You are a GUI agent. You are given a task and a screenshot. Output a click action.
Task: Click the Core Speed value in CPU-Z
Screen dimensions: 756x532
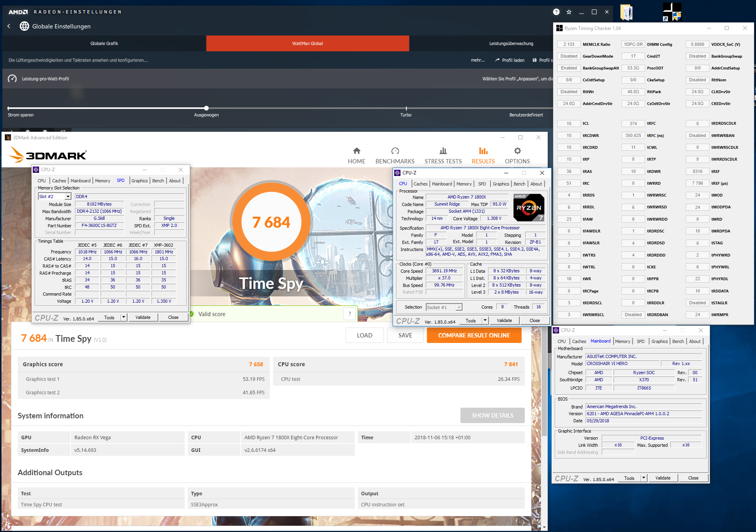(x=444, y=271)
